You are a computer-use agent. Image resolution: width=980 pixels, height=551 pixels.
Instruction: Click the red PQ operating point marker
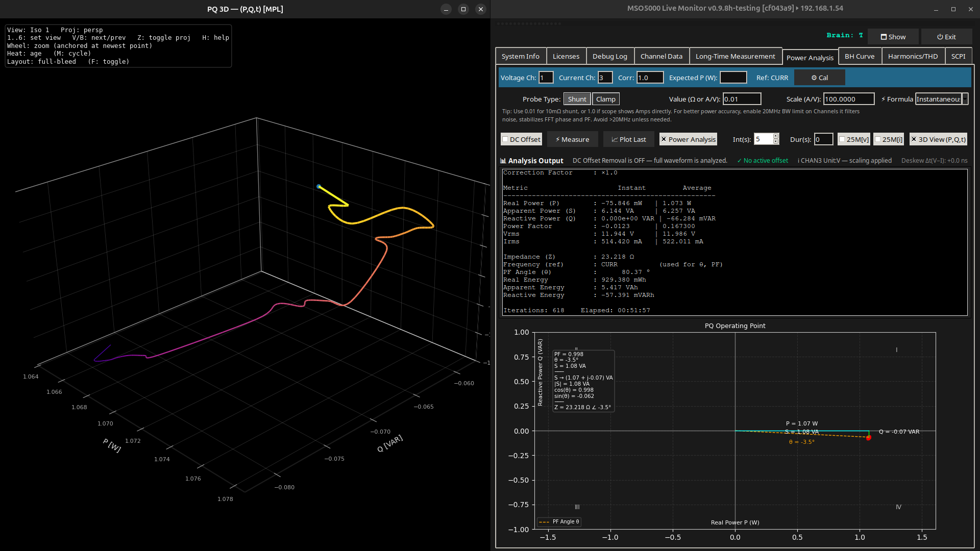tap(869, 438)
